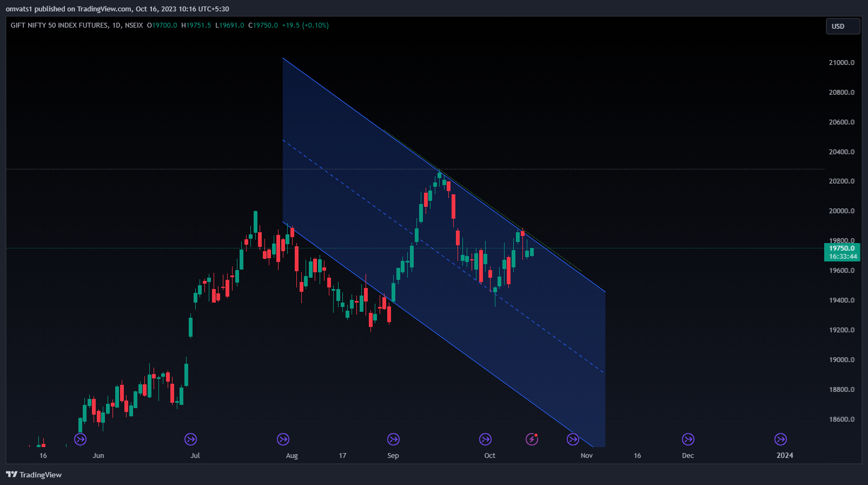Click the Oct date axis label

(x=490, y=456)
